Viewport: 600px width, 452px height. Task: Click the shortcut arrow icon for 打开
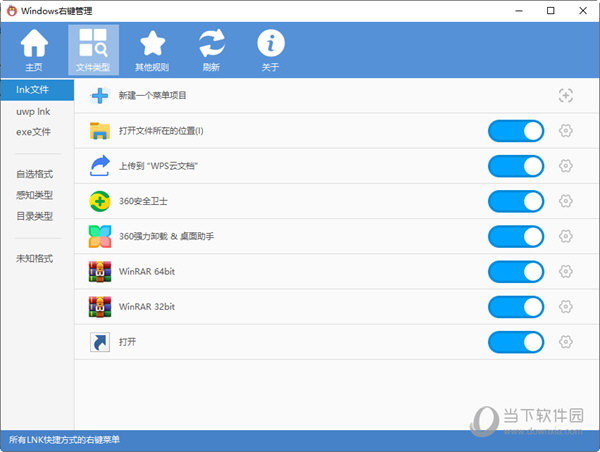[100, 342]
